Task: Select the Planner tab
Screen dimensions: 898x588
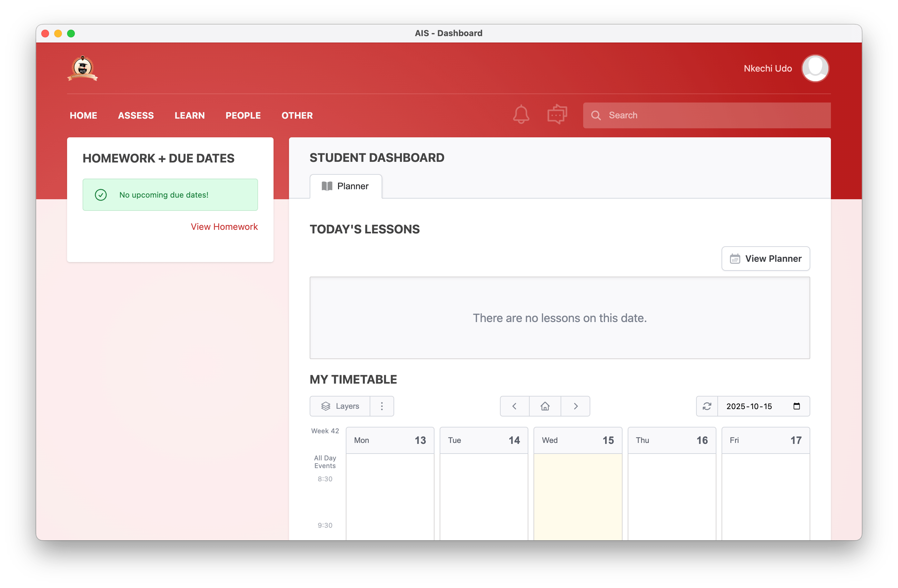Action: coord(345,186)
